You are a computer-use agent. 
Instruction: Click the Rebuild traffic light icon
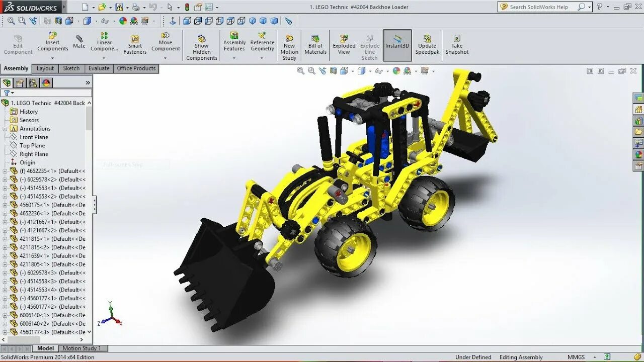click(x=187, y=7)
